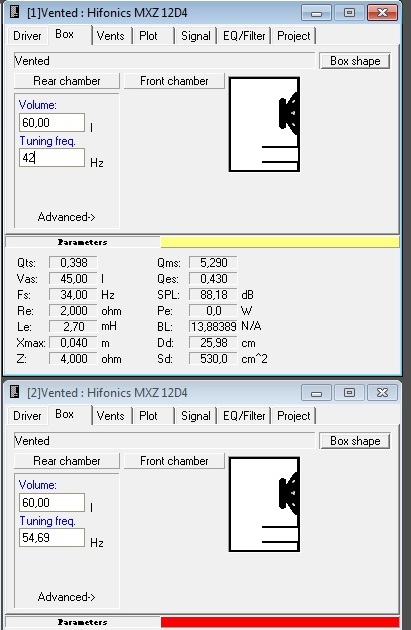Open the Project tab in window [2]
The height and width of the screenshot is (630, 411).
click(294, 416)
